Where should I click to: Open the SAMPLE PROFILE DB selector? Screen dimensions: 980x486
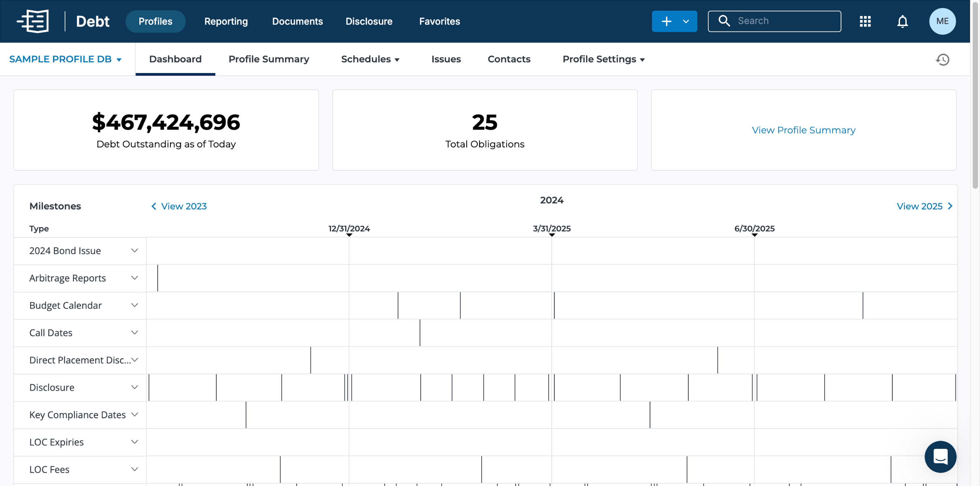(65, 59)
